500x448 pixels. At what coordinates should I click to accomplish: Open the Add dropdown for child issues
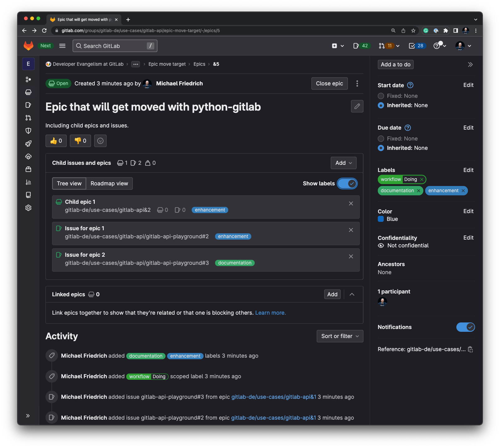(x=343, y=163)
